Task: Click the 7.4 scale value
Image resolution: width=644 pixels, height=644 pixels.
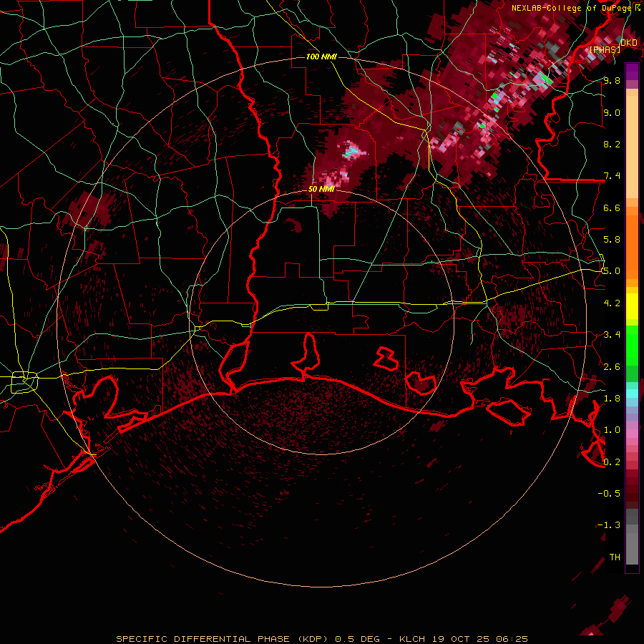Action: (x=612, y=176)
